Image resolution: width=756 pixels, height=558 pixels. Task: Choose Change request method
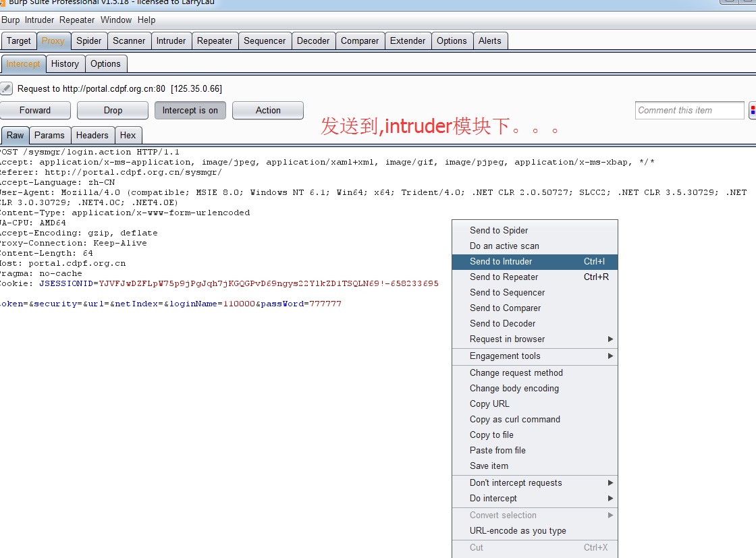[535, 373]
